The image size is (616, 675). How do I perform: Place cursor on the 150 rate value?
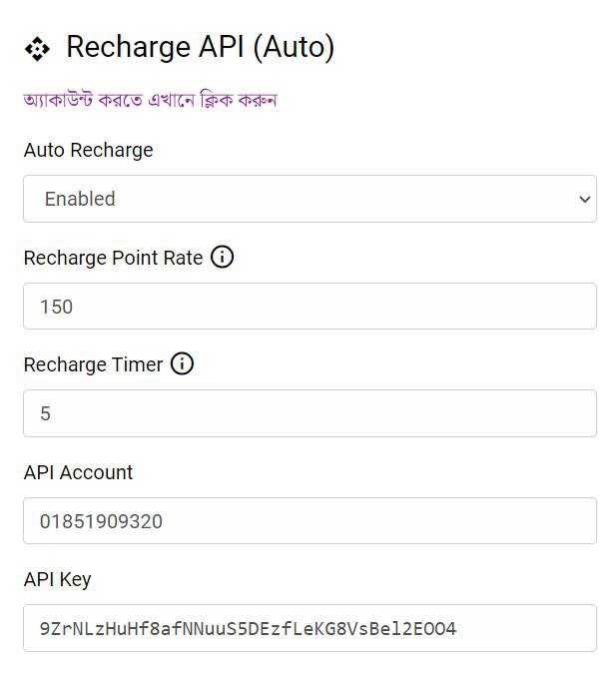click(57, 307)
